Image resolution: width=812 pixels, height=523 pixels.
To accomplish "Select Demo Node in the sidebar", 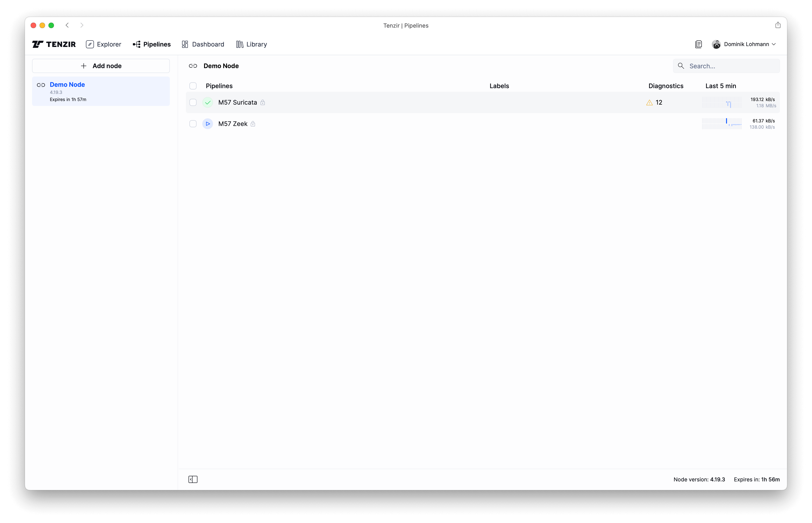I will (x=101, y=91).
